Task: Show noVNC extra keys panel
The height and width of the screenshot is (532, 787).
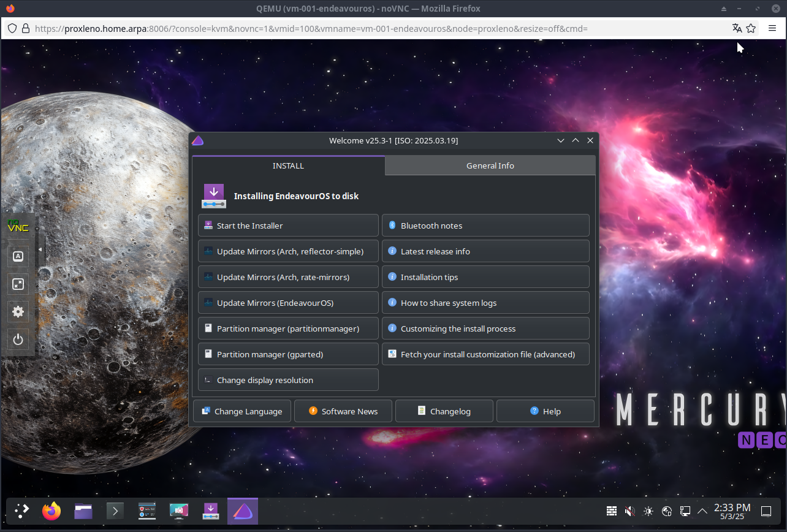Action: tap(18, 257)
